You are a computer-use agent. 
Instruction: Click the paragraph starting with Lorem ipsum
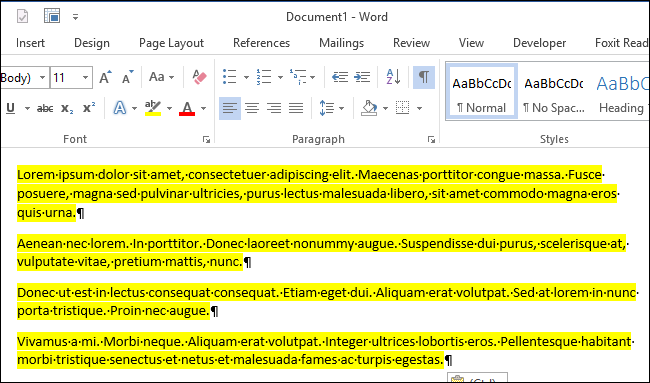pyautogui.click(x=318, y=194)
